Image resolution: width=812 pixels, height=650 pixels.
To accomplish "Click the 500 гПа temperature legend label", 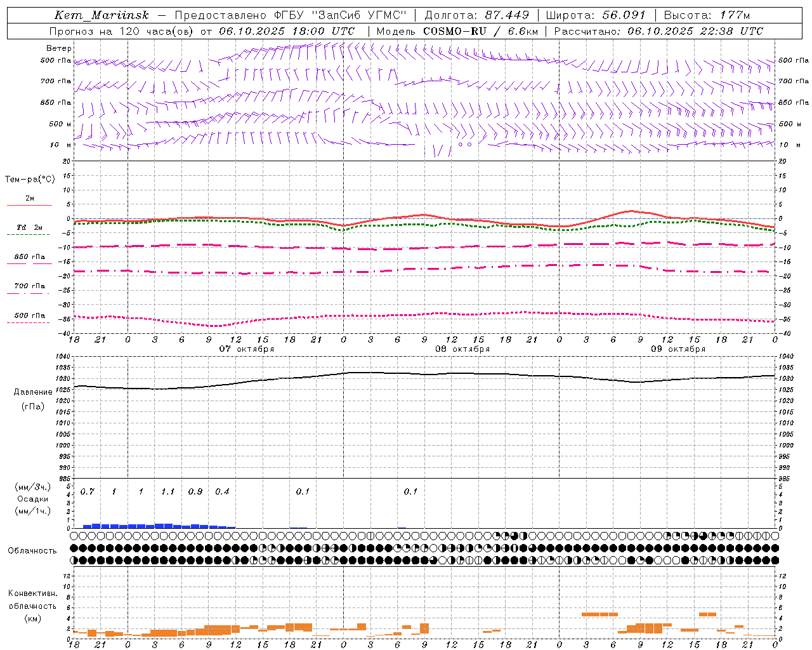I will pyautogui.click(x=30, y=315).
